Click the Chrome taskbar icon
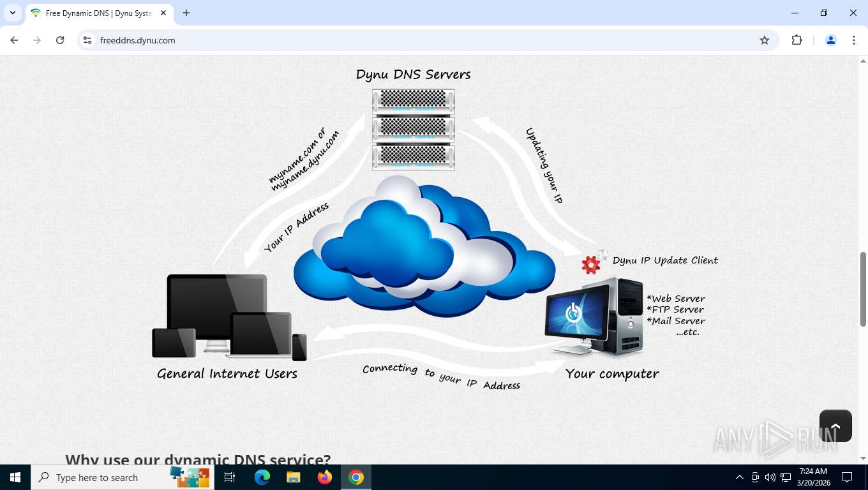868x490 pixels. pyautogui.click(x=356, y=477)
